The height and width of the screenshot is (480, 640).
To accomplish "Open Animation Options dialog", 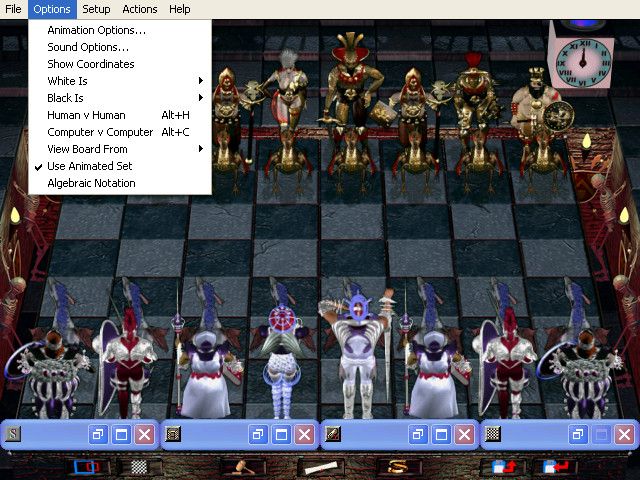I will click(x=96, y=30).
